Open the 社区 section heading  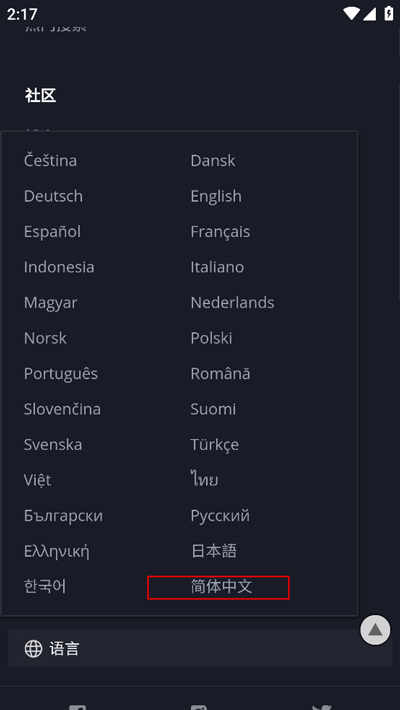pyautogui.click(x=41, y=96)
